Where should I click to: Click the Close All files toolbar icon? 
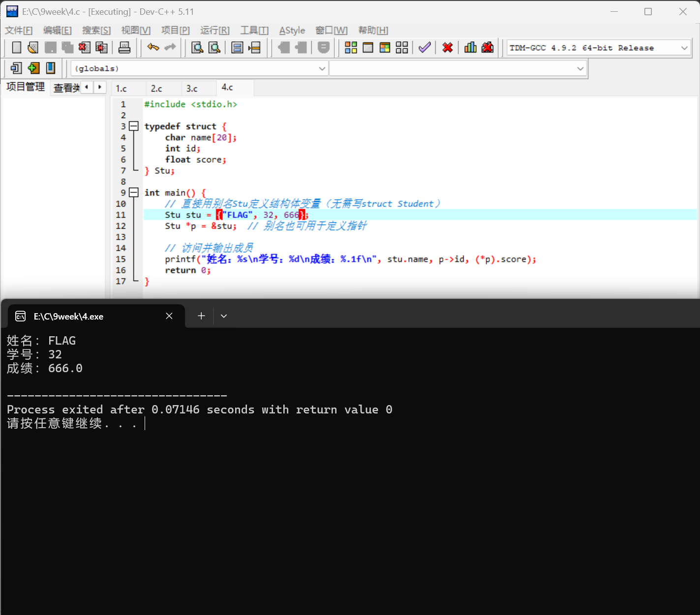point(101,48)
